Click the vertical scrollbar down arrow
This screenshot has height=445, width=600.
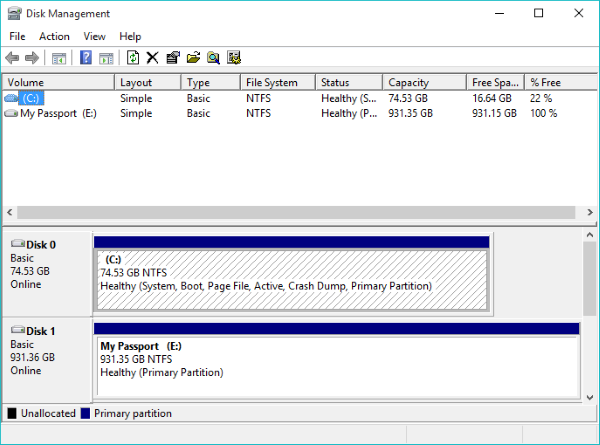(590, 397)
